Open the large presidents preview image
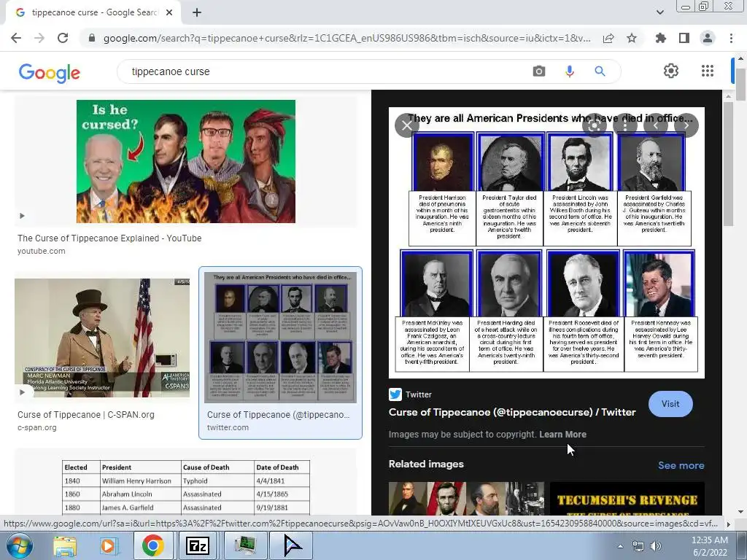747x560 pixels. (546, 243)
